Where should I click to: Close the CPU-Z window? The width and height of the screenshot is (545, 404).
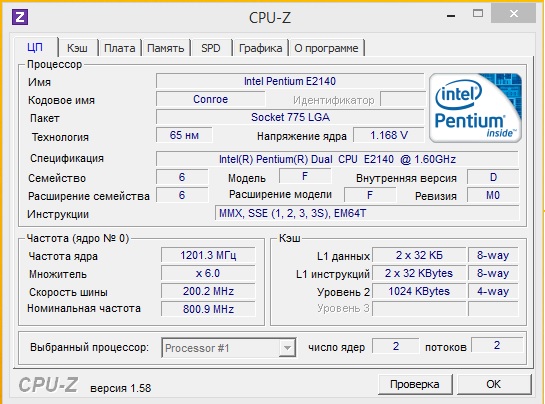pyautogui.click(x=513, y=14)
